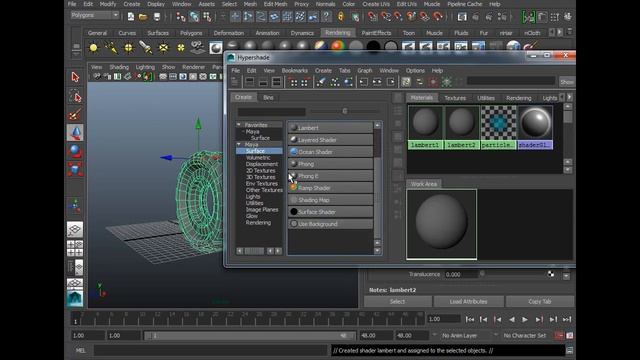Select the Polygons shelf tab
This screenshot has width=640, height=360.
click(x=191, y=33)
